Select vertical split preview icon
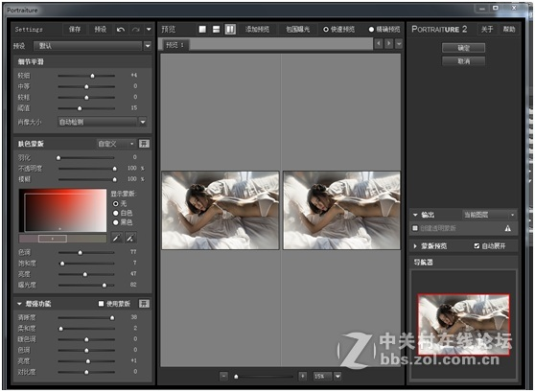 230,30
